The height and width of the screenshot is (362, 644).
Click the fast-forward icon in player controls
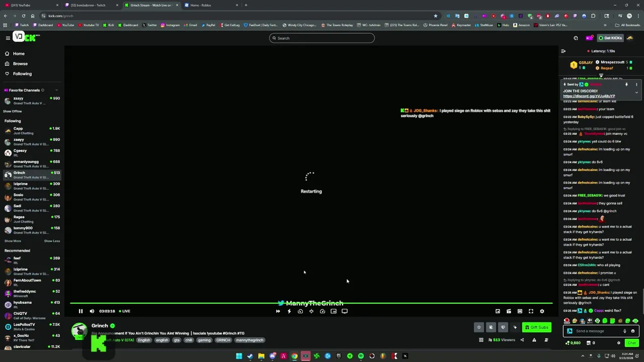tap(278, 311)
